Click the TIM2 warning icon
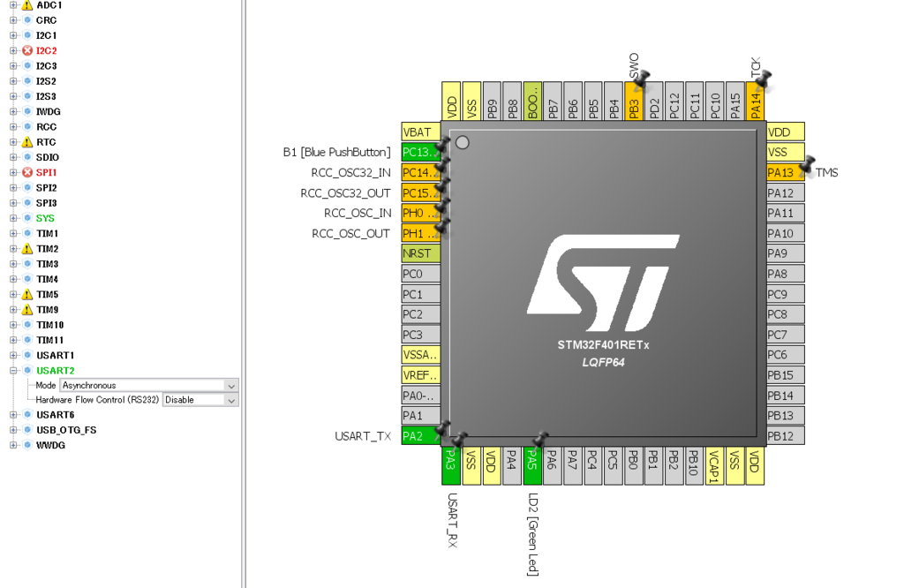904x588 pixels. (27, 248)
